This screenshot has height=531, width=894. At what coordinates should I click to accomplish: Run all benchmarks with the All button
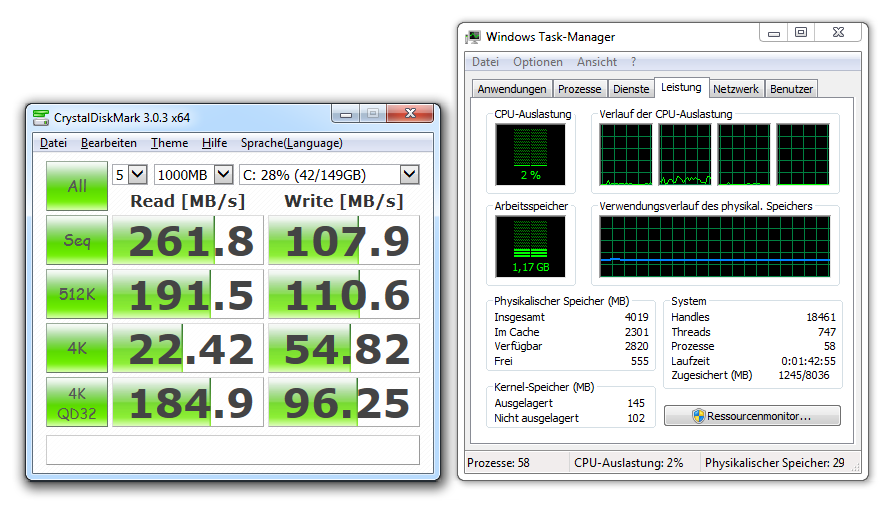(77, 186)
